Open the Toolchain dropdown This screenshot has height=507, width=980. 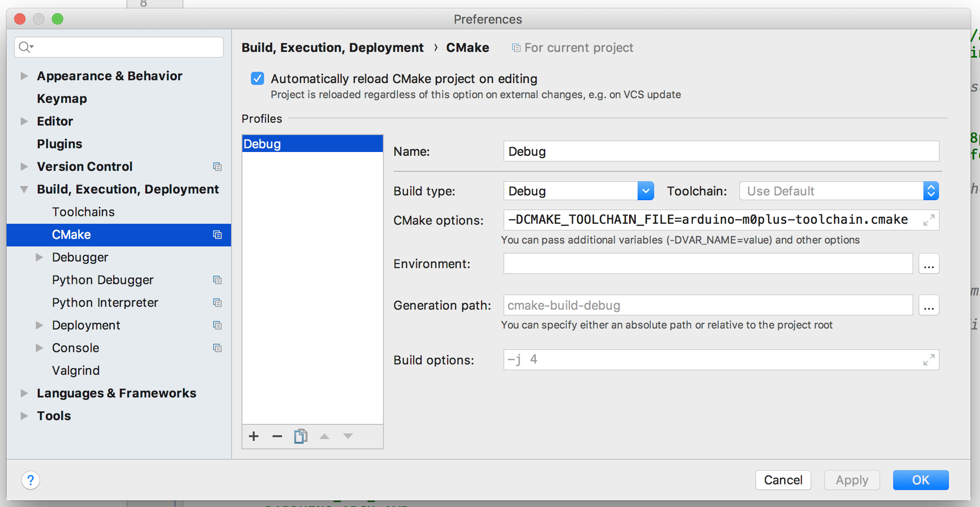coord(931,191)
